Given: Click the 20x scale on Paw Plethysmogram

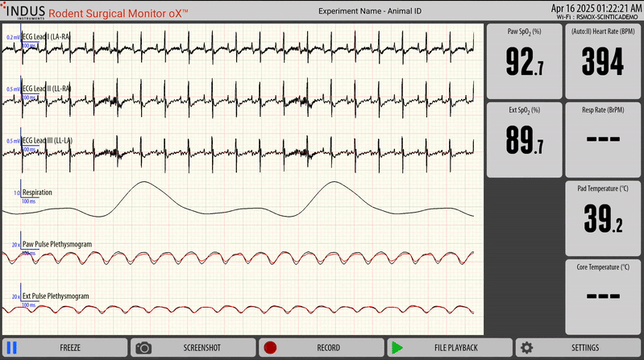Looking at the screenshot, I should tap(15, 245).
